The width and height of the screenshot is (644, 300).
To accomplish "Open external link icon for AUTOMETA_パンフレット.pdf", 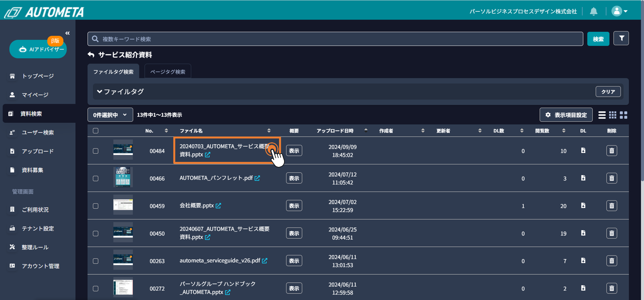I will pos(257,178).
